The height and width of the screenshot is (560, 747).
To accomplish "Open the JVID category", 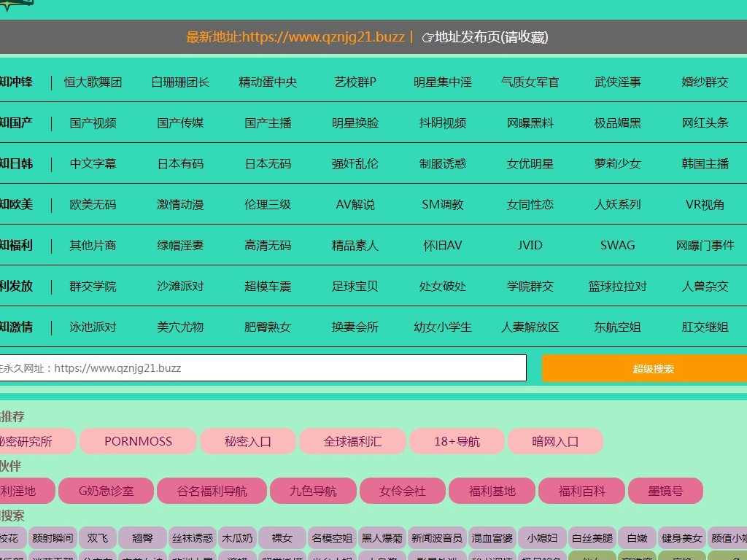I will 530,246.
